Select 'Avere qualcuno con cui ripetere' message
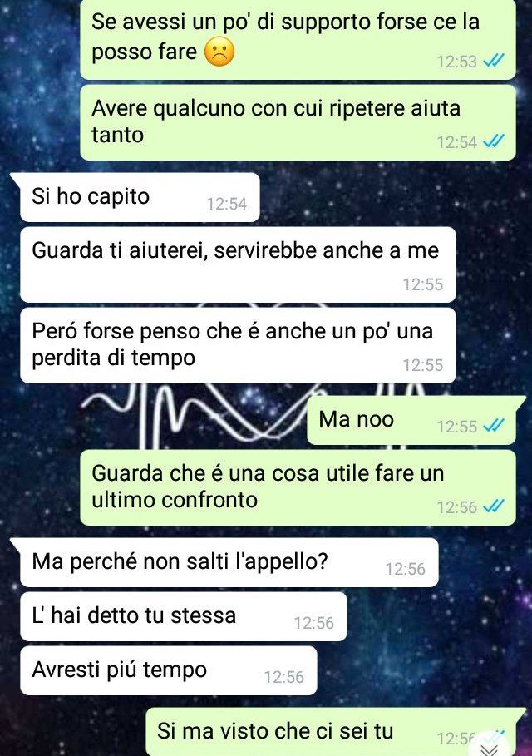The image size is (532, 756). click(298, 122)
